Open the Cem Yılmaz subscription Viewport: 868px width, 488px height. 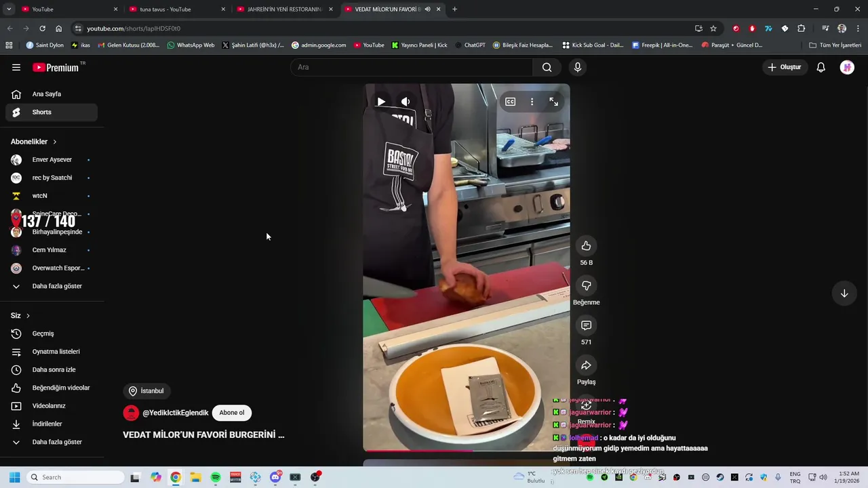click(x=52, y=250)
